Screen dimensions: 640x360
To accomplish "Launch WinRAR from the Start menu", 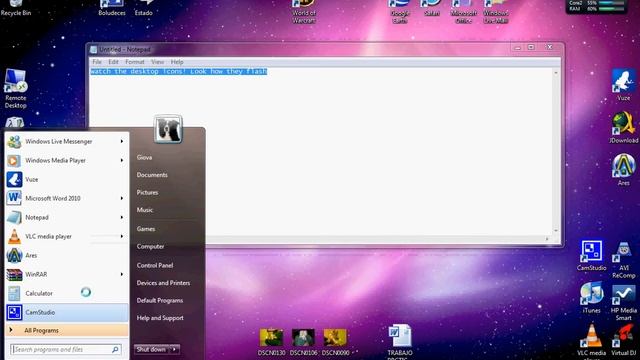I will (67, 274).
